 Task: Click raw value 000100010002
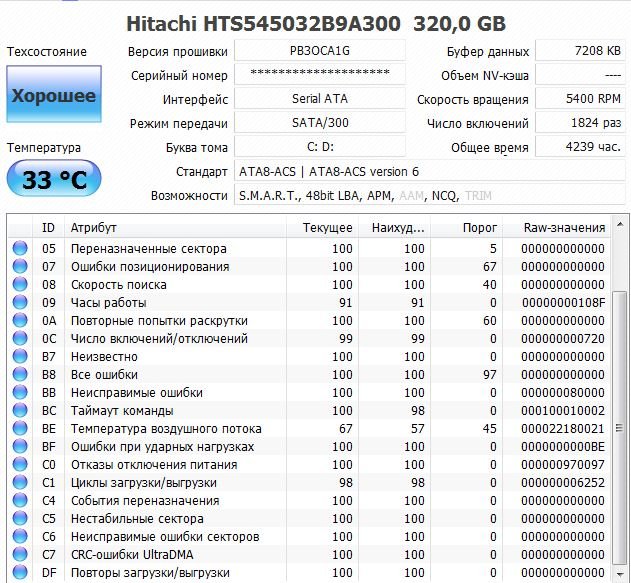[563, 410]
